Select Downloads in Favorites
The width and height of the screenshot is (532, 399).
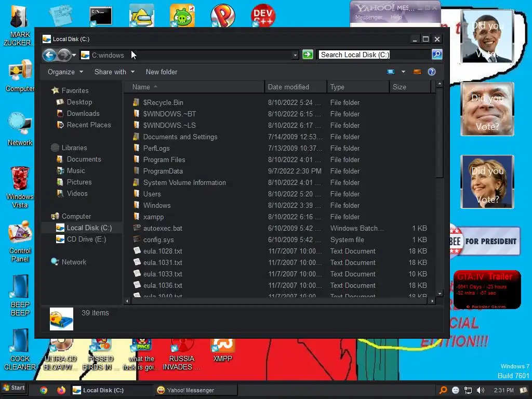[78, 113]
